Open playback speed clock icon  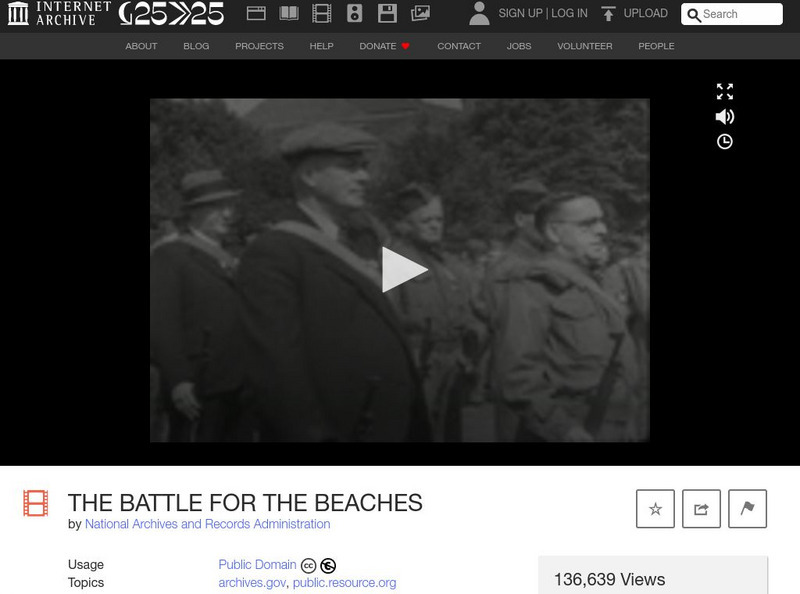(724, 141)
